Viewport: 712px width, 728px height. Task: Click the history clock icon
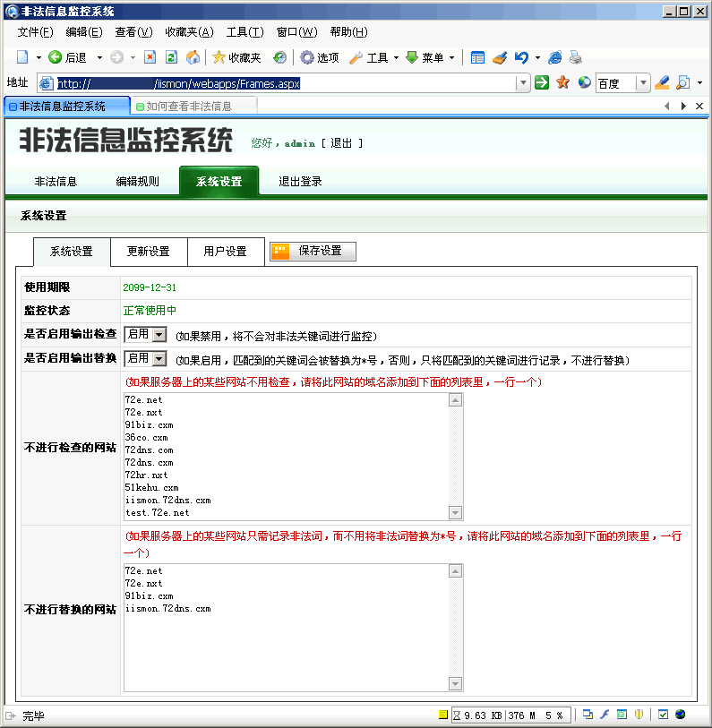279,57
